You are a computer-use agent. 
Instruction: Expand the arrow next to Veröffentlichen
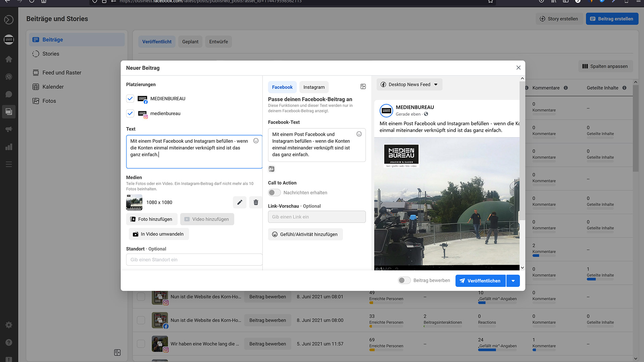(x=513, y=281)
